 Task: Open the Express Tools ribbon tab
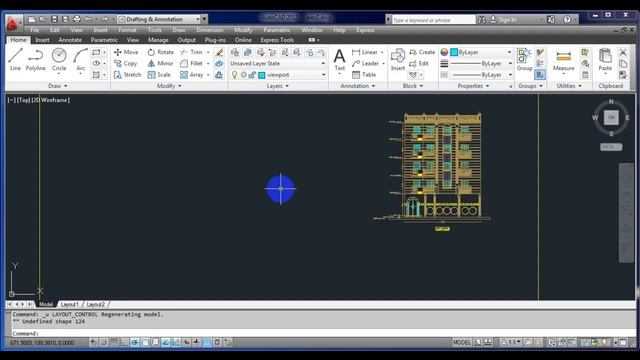277,40
